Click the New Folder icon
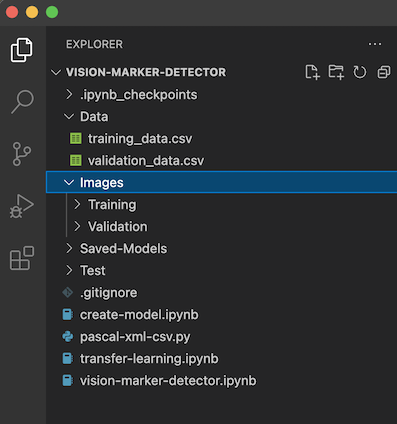The image size is (397, 424). coord(336,72)
